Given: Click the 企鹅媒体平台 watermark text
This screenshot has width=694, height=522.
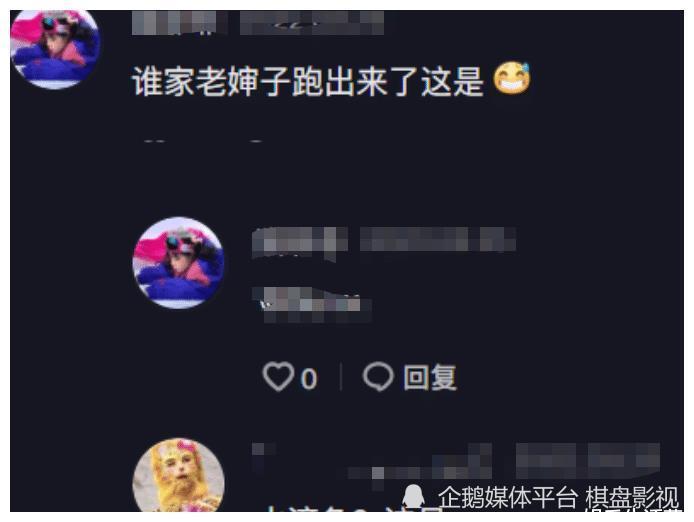Looking at the screenshot, I should (x=508, y=497).
